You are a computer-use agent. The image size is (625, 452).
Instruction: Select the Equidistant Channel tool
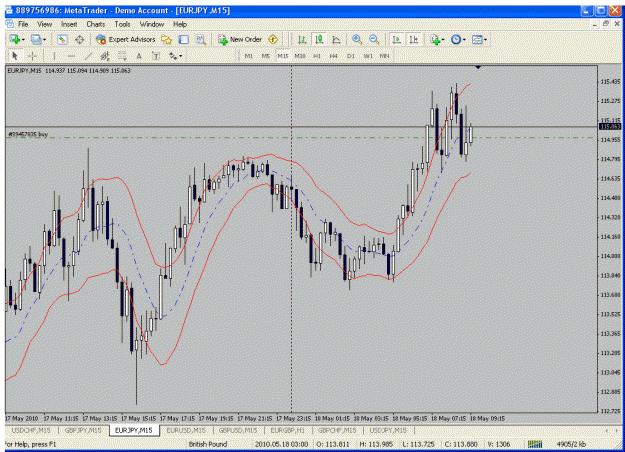pos(105,56)
